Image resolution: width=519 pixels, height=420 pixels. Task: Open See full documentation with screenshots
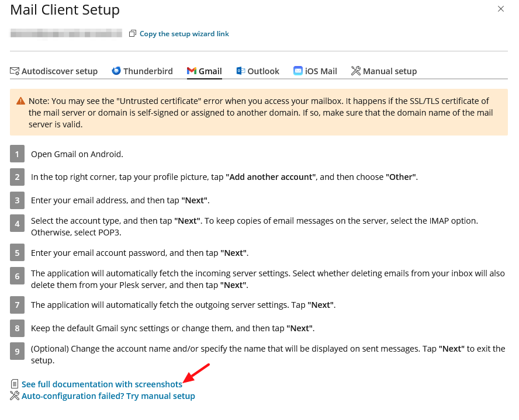(x=102, y=384)
